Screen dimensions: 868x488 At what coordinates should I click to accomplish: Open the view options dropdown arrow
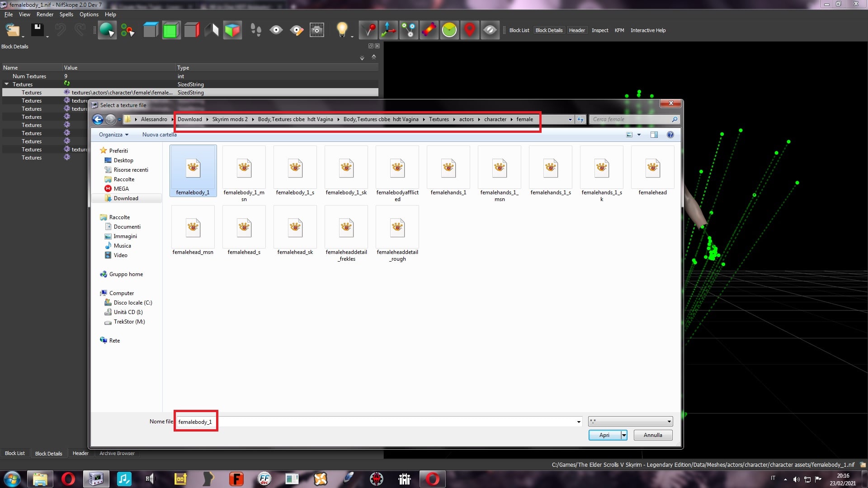(x=639, y=135)
